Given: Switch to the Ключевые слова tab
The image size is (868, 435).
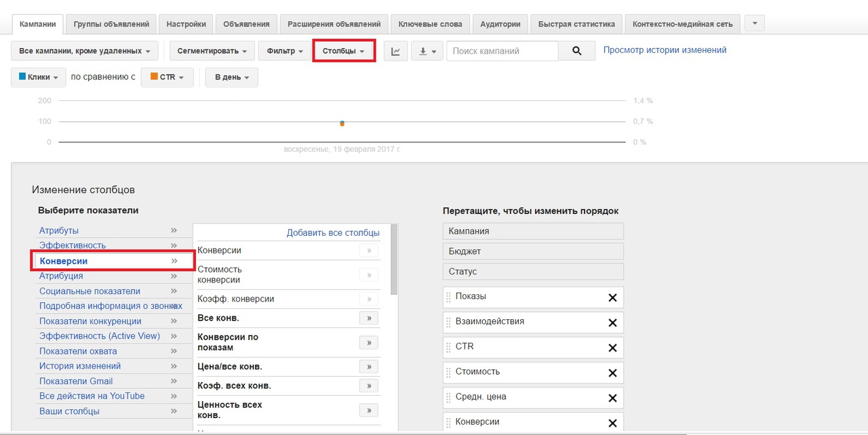Looking at the screenshot, I should (431, 24).
